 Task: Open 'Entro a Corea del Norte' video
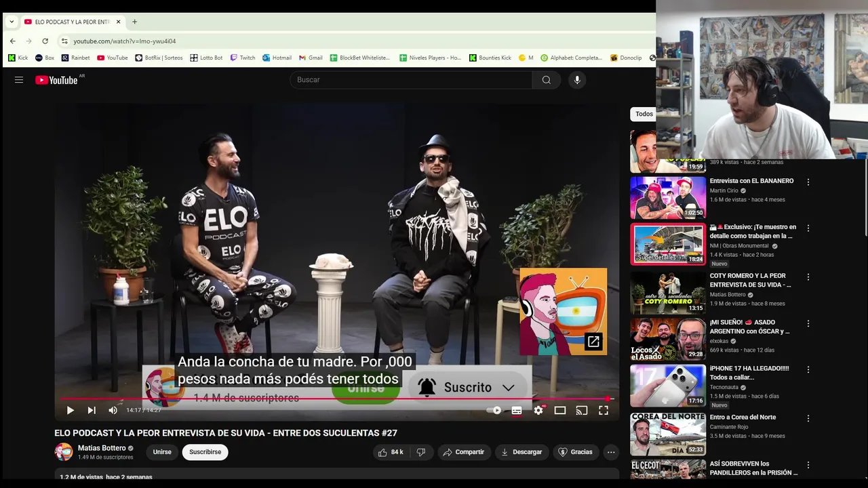point(743,418)
